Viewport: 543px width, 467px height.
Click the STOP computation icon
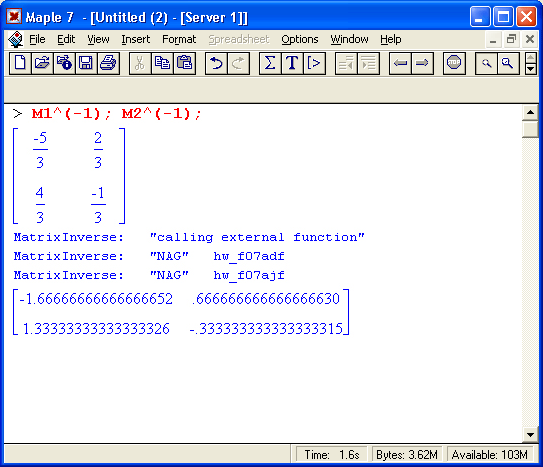pyautogui.click(x=454, y=63)
